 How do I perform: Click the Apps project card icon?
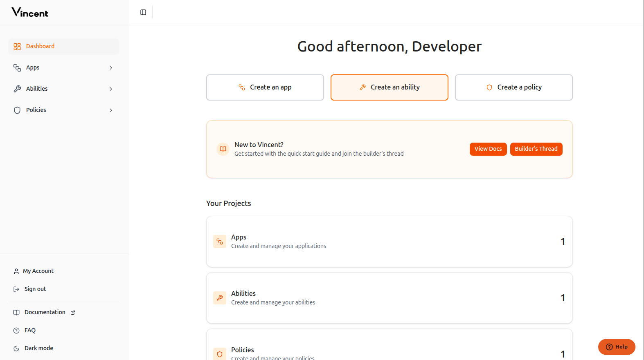coord(220,241)
